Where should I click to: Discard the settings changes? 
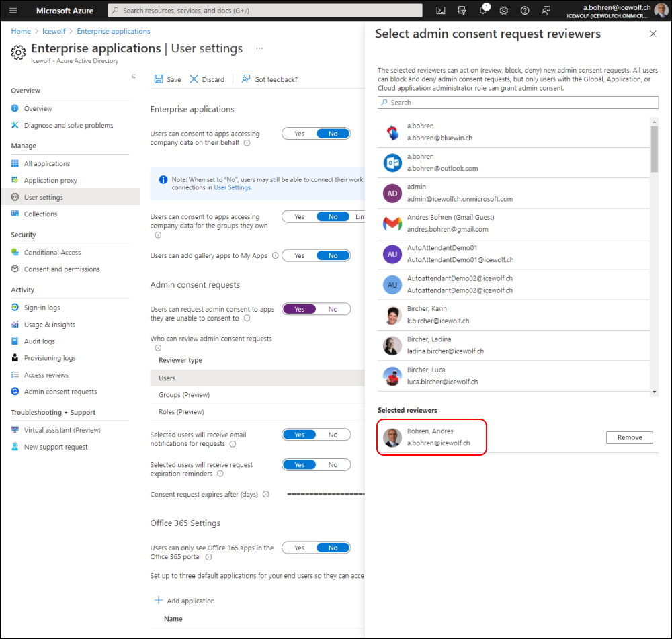coord(207,79)
